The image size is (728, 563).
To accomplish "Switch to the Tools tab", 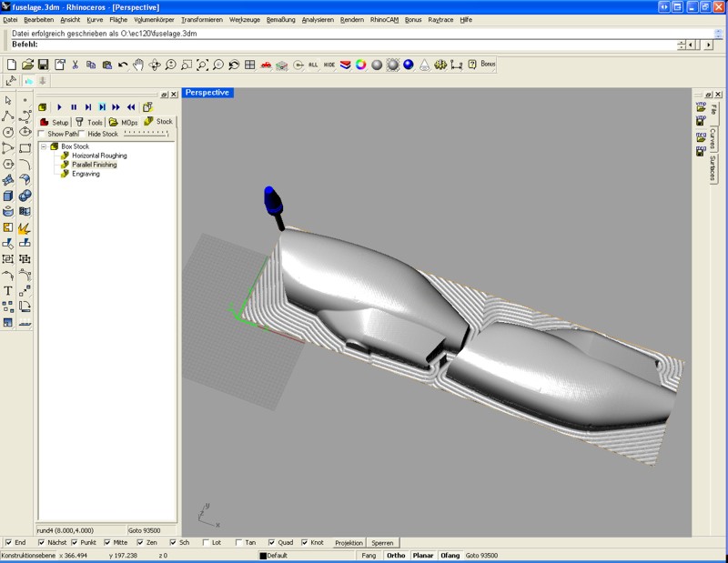I will (x=89, y=122).
